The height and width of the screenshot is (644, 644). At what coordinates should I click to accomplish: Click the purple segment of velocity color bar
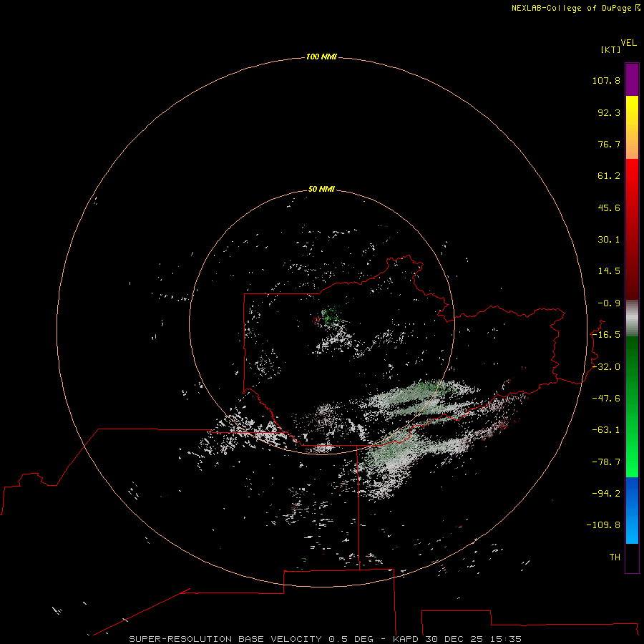(x=632, y=79)
